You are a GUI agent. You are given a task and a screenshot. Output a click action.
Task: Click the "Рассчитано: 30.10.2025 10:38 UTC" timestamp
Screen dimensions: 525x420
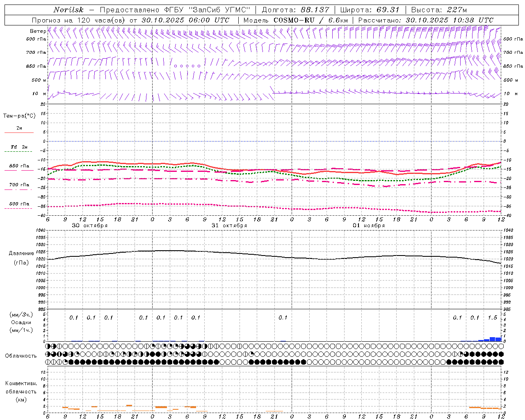426,20
